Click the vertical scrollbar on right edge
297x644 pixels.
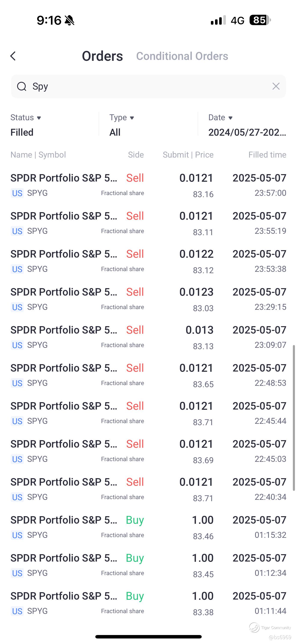pyautogui.click(x=294, y=418)
